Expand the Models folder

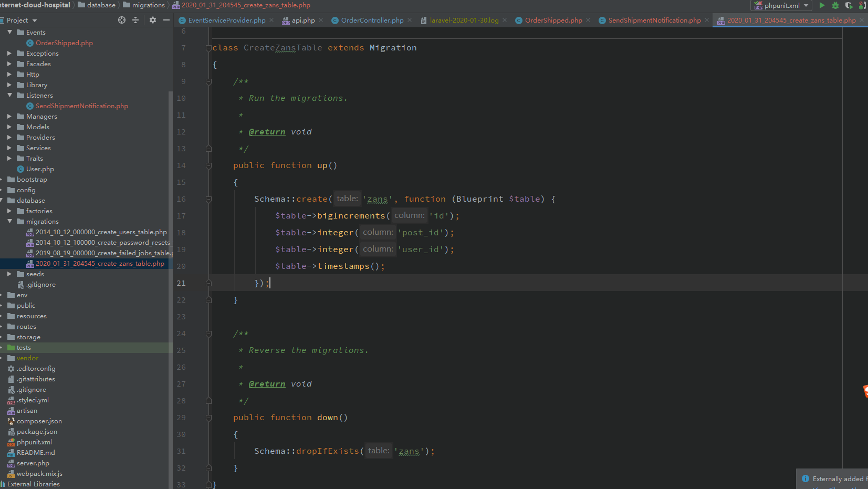pyautogui.click(x=9, y=127)
